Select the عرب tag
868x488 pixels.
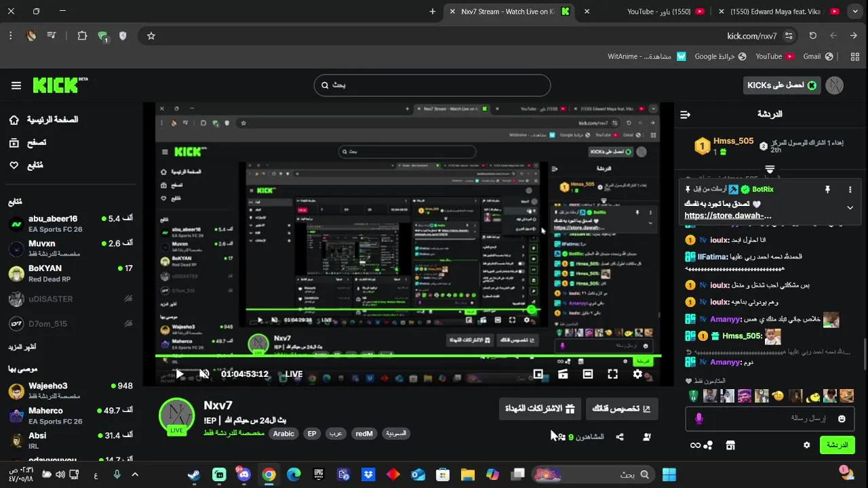tap(336, 434)
